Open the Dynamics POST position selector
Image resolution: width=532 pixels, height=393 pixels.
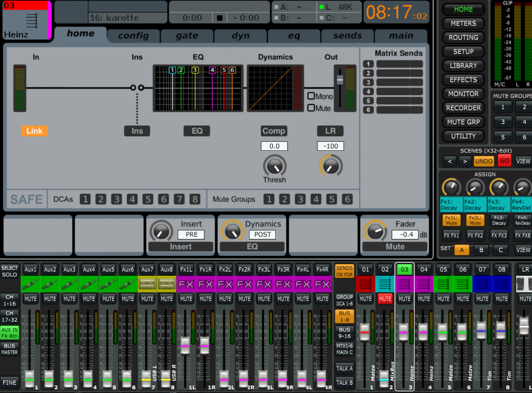click(263, 235)
